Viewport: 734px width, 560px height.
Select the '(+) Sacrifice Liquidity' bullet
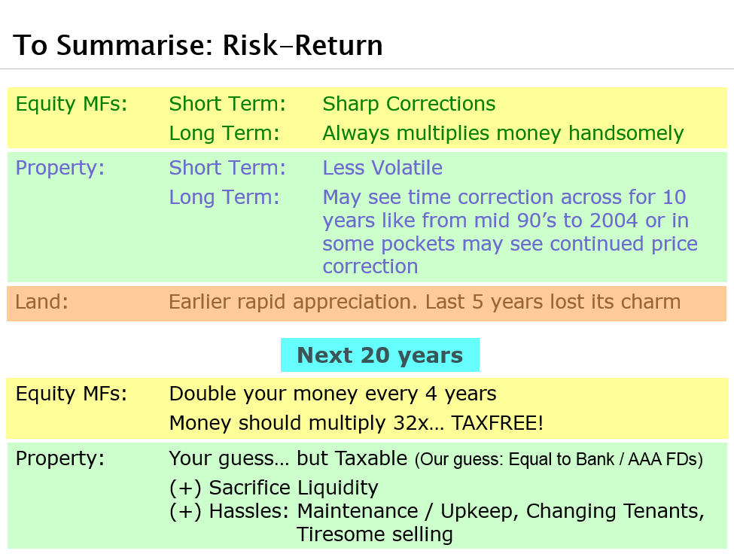(x=273, y=488)
